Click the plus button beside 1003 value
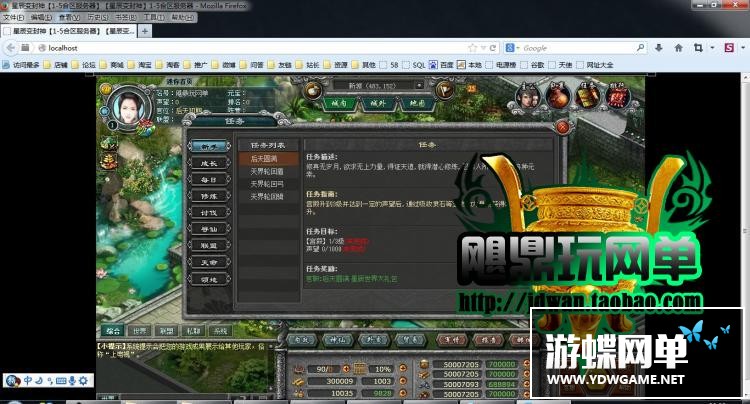The image size is (750, 404). click(403, 381)
